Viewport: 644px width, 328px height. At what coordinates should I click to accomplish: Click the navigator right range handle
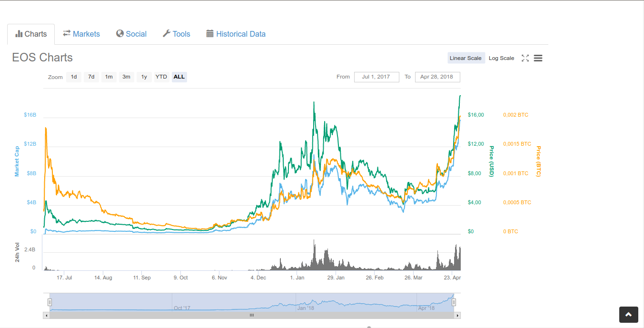(x=454, y=302)
